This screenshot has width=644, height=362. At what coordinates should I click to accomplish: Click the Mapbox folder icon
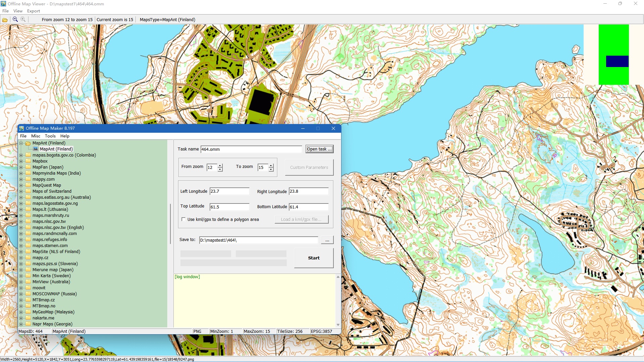[x=29, y=161]
